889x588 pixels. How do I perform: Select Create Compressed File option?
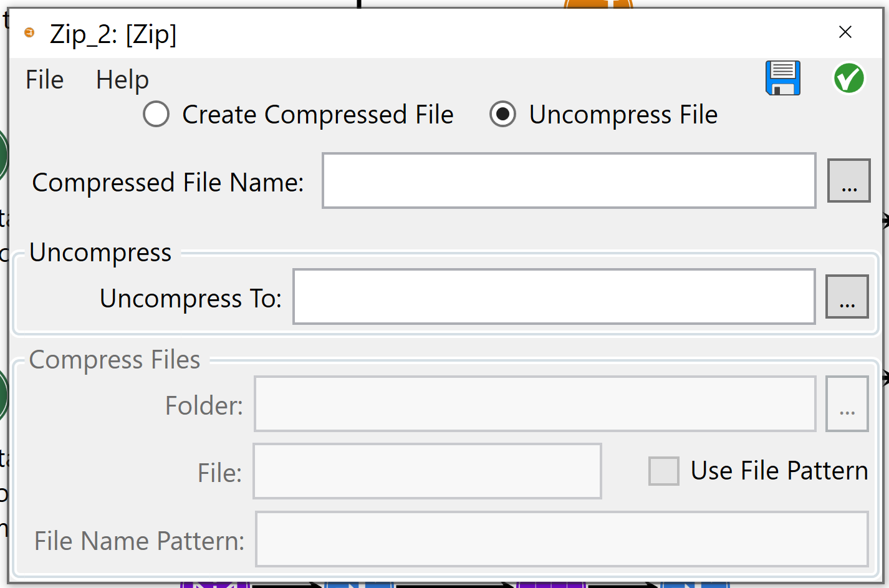coord(156,114)
